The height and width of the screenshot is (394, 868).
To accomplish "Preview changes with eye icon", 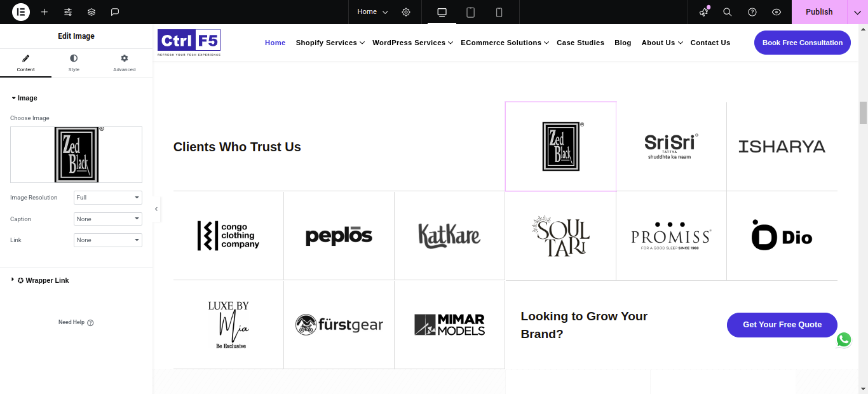I will (776, 12).
